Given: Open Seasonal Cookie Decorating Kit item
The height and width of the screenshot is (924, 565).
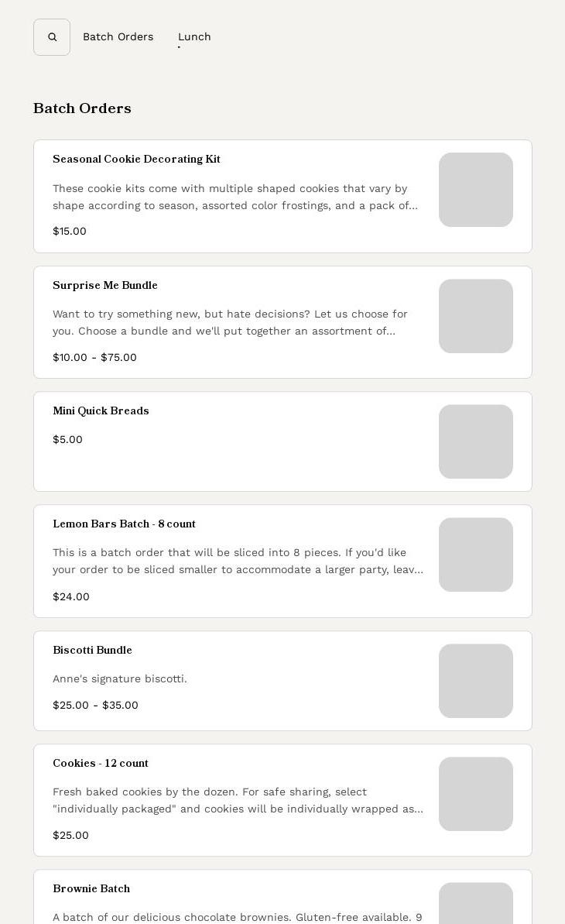Looking at the screenshot, I should (137, 160).
